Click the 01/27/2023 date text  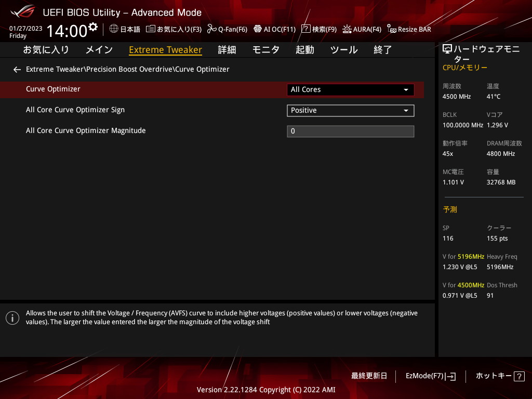(26, 29)
